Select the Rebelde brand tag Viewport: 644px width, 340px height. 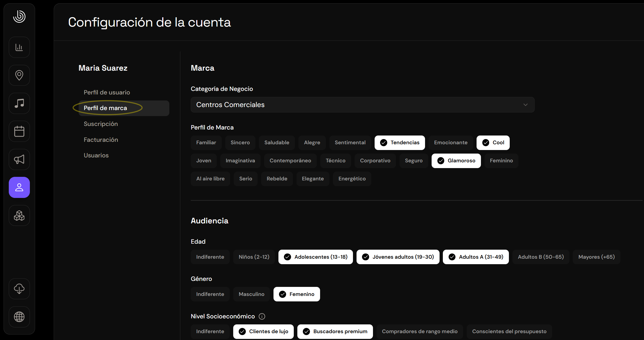coord(277,179)
